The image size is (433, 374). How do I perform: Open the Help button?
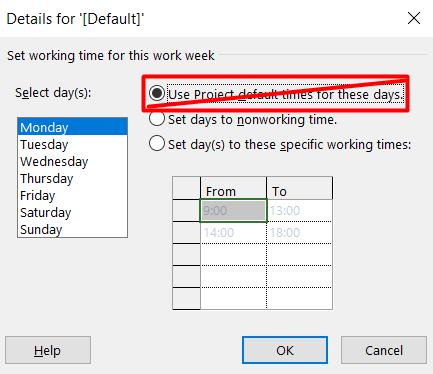48,350
